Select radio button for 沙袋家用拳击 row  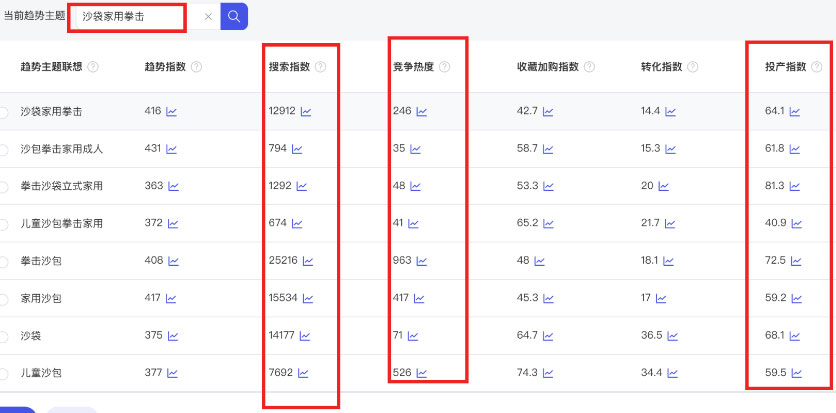[x=3, y=112]
